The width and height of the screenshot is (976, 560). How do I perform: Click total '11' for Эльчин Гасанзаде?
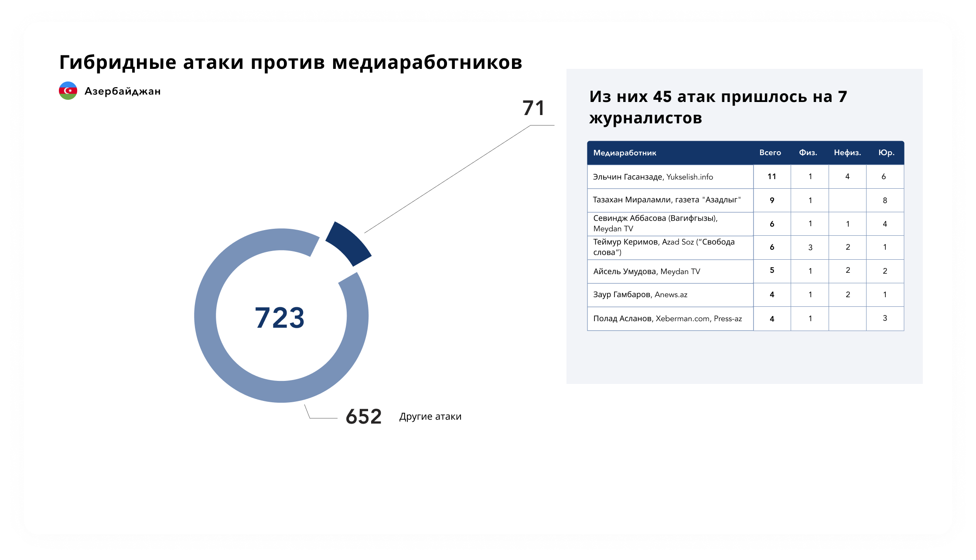772,176
